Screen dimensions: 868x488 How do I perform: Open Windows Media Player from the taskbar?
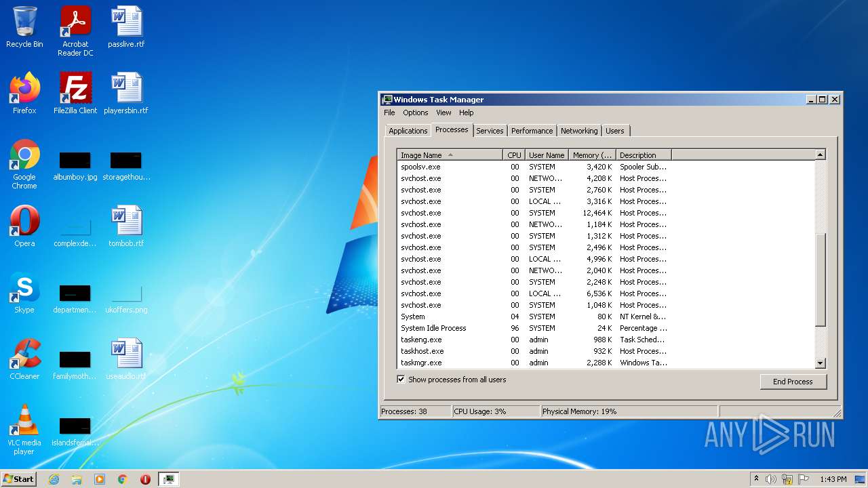(100, 479)
